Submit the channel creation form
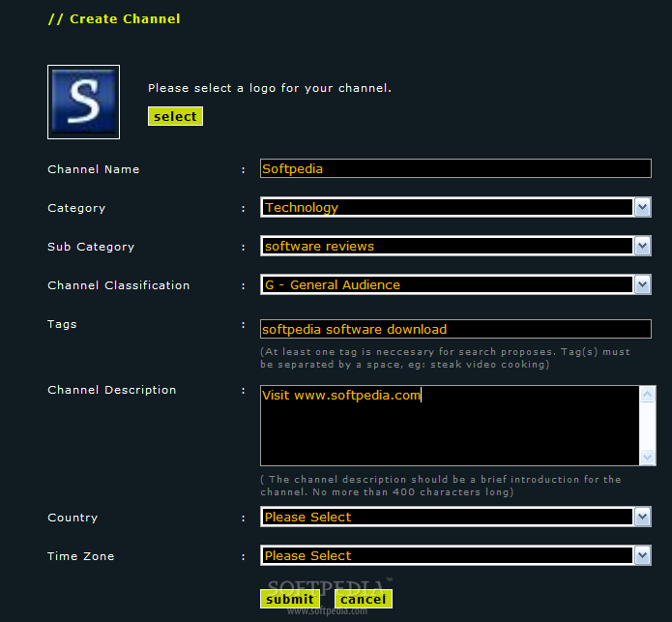This screenshot has width=672, height=622. point(290,599)
